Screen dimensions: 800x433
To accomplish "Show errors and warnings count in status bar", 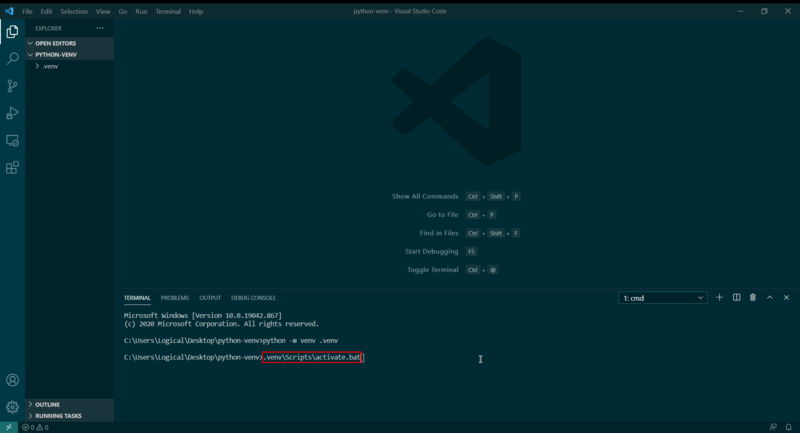I will tap(35, 427).
